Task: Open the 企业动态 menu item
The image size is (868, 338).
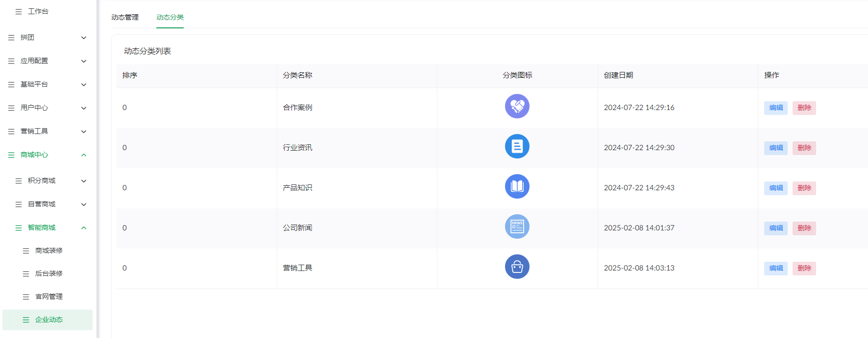Action: [48, 319]
